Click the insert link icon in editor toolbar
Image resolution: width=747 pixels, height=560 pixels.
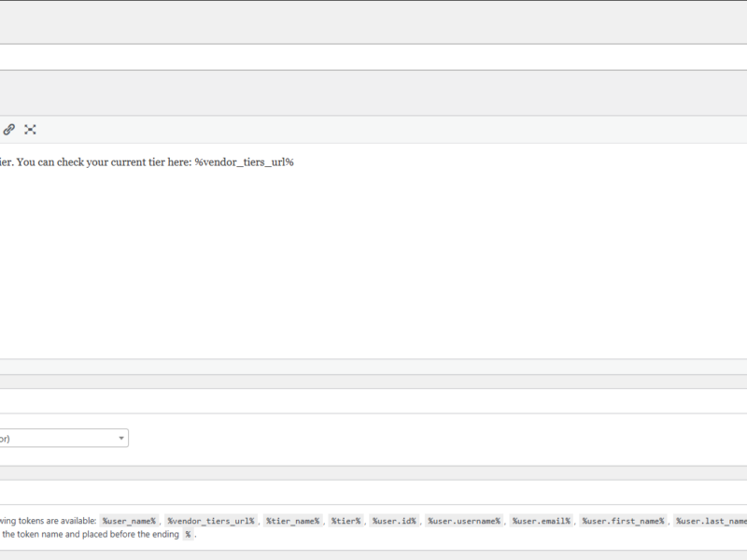click(x=8, y=130)
